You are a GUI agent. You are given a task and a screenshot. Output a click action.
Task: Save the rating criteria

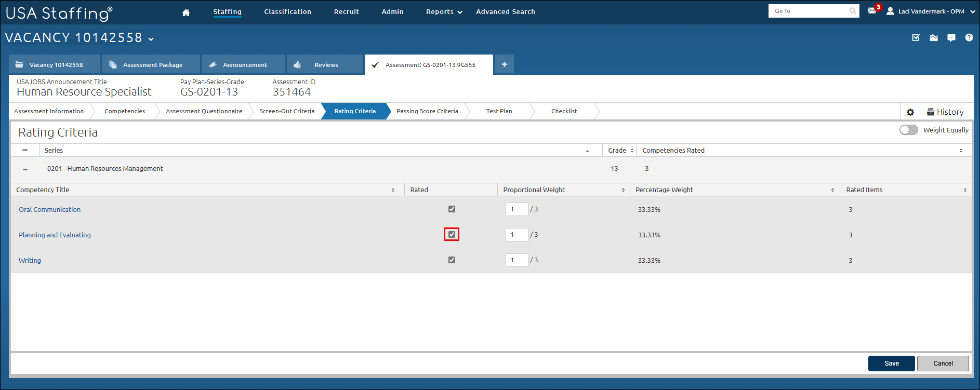pyautogui.click(x=891, y=364)
